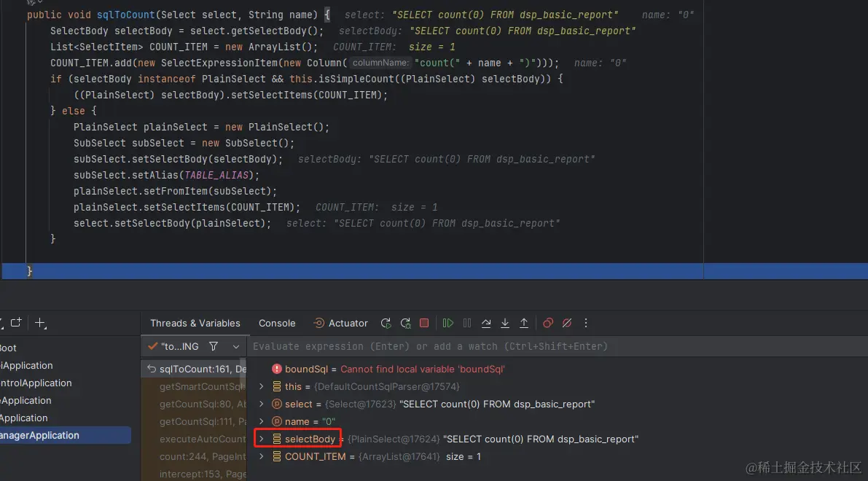Viewport: 868px width, 481px height.
Task: Click the Step Over icon
Action: tap(486, 324)
